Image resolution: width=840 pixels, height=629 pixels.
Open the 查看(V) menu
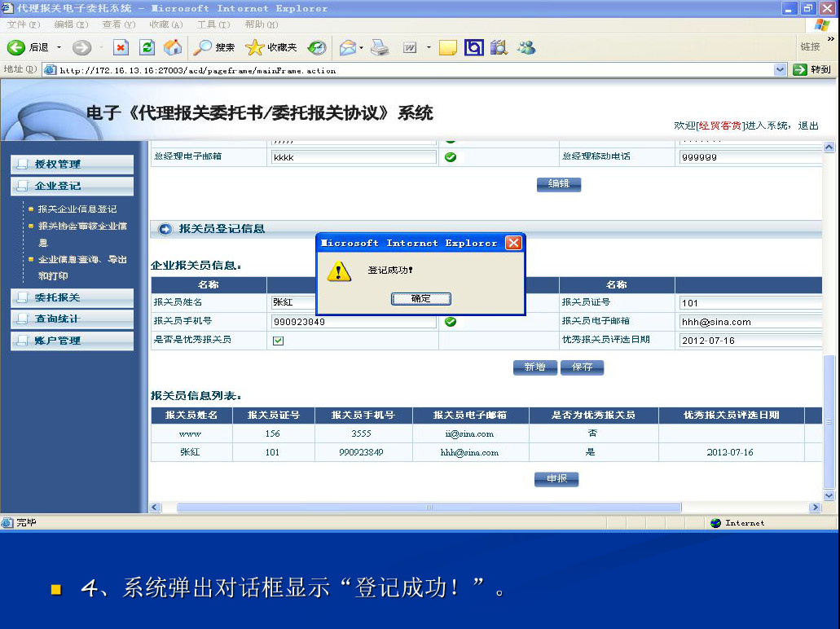click(x=118, y=24)
